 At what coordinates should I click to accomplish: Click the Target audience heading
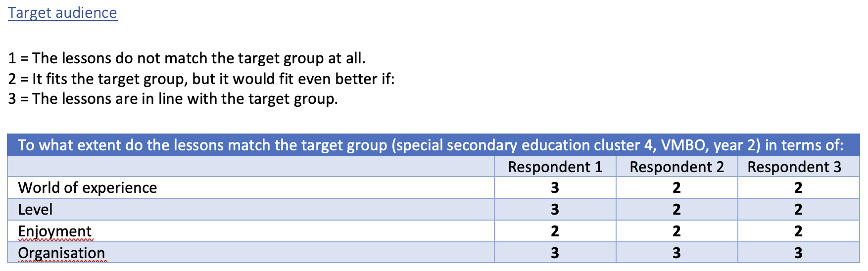(x=62, y=13)
